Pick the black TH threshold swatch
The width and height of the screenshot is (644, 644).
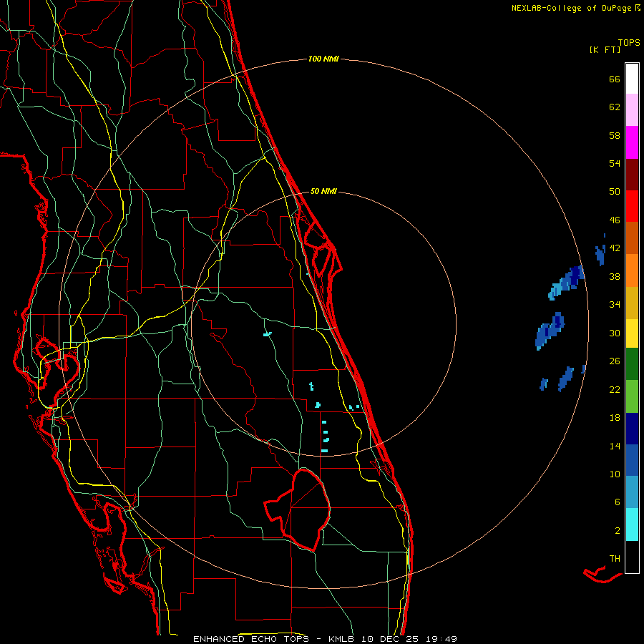click(x=632, y=557)
